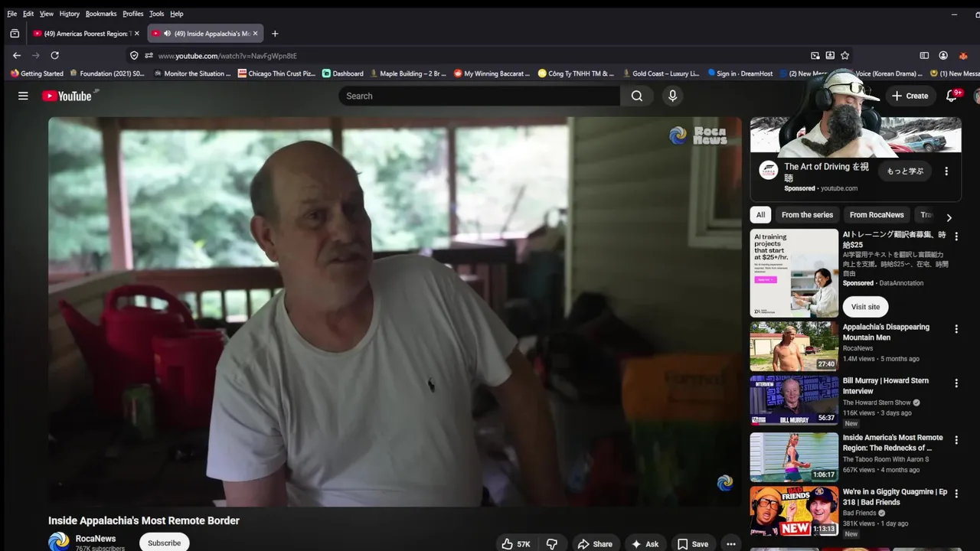Go to YouTube home via the logo
The image size is (980, 551).
(67, 96)
